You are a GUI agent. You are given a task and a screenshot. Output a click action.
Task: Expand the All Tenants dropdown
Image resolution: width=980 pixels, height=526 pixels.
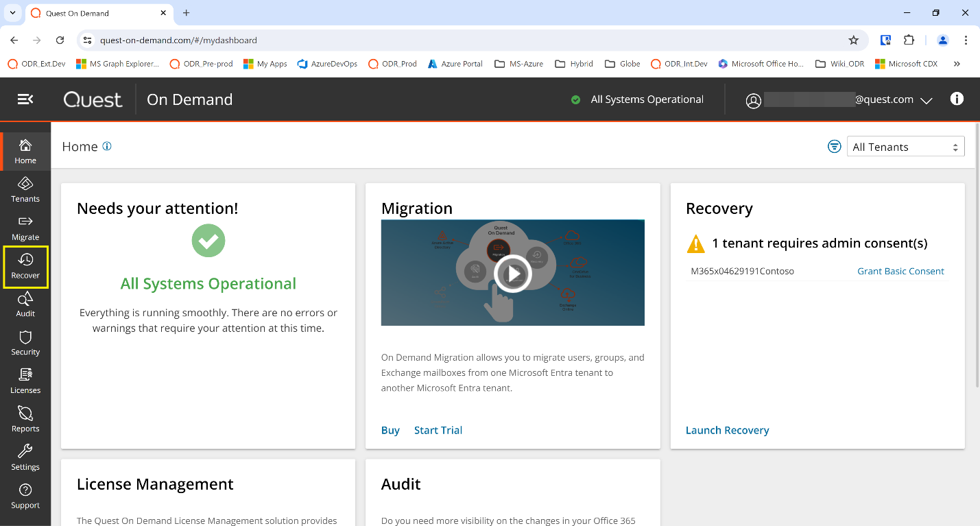coord(905,147)
